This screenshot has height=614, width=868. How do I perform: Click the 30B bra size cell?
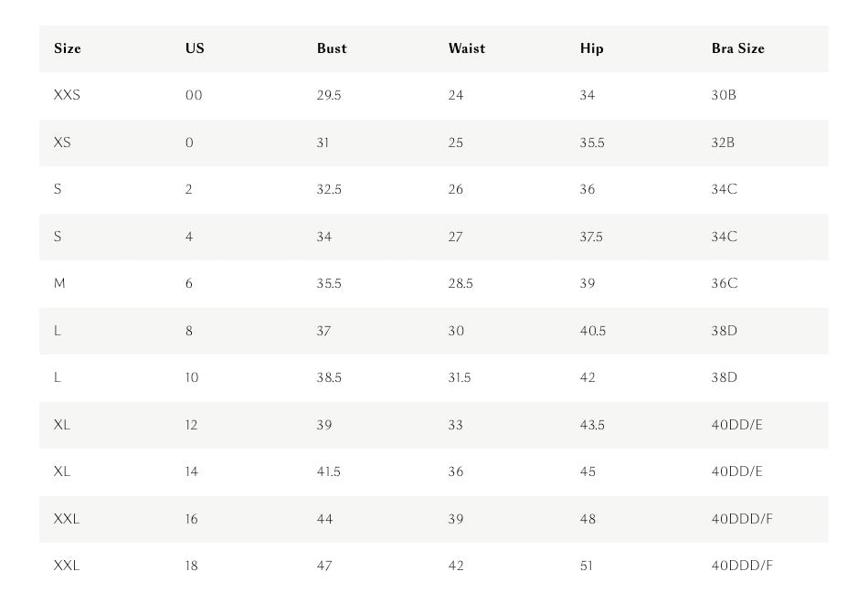point(724,95)
